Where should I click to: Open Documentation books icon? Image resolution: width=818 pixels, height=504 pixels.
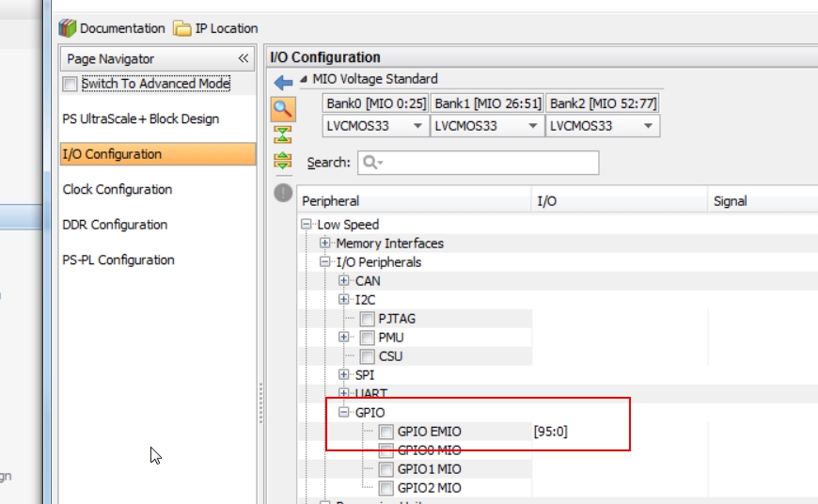pos(68,28)
